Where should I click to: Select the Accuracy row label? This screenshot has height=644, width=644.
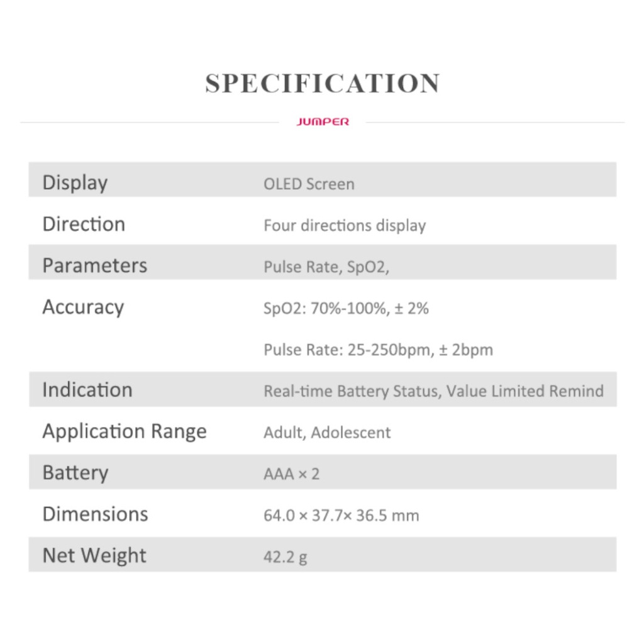[83, 307]
